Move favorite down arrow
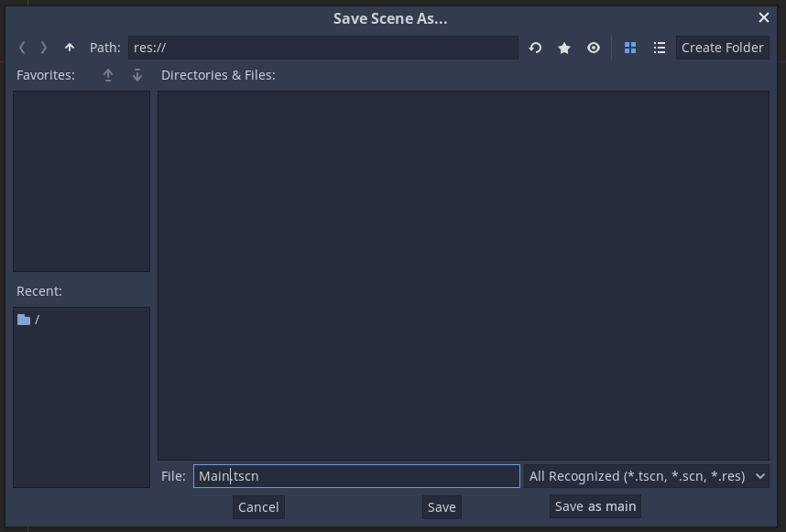This screenshot has width=786, height=532. (x=137, y=75)
